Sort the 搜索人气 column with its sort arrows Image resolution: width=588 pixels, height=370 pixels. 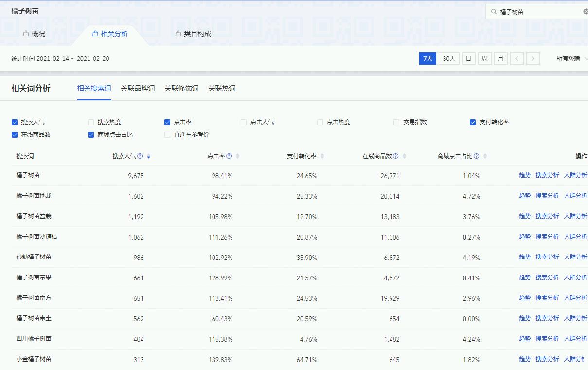click(x=148, y=156)
